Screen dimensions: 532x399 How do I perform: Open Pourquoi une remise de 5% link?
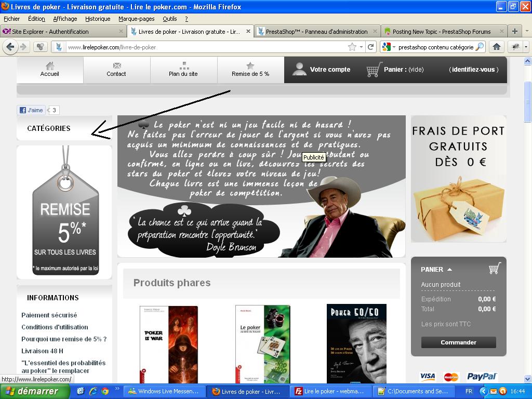[64, 339]
